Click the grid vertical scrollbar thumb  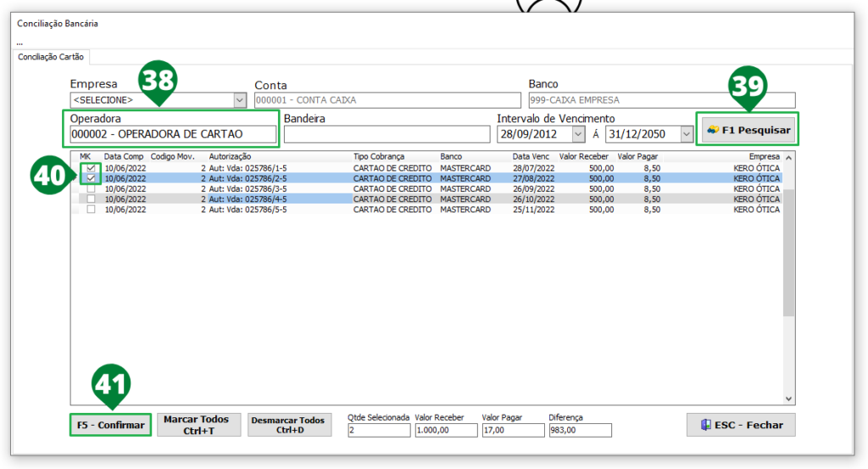point(789,252)
